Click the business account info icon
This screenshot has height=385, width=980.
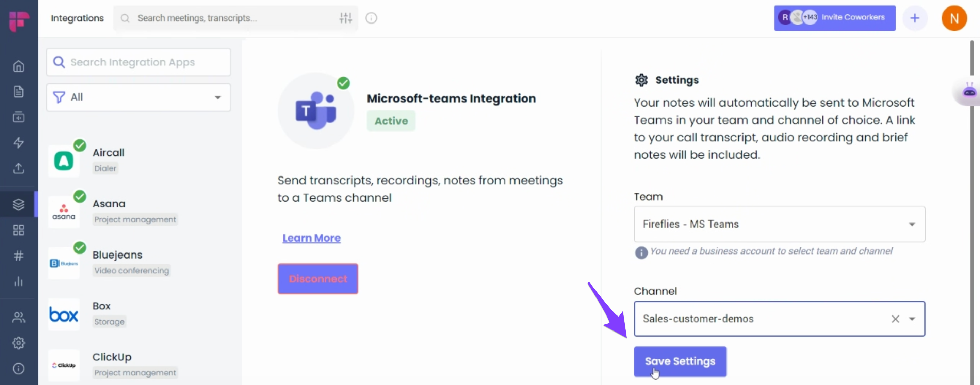pyautogui.click(x=641, y=252)
